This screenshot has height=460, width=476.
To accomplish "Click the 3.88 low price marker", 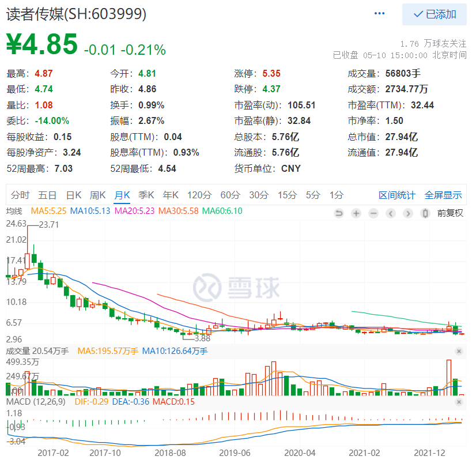I will [x=202, y=338].
